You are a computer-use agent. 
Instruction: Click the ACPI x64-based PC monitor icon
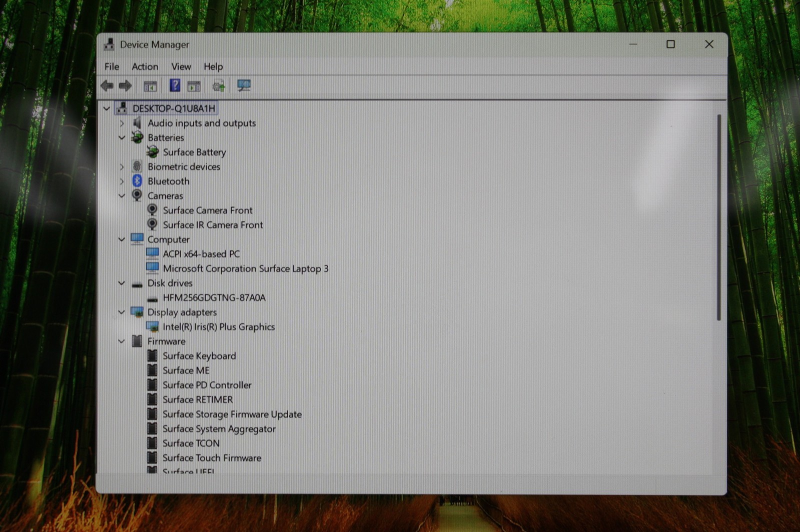(153, 253)
